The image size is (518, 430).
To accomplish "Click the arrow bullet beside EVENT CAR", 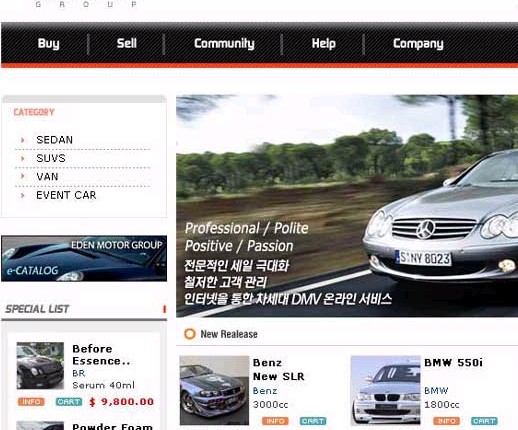I will (22, 195).
